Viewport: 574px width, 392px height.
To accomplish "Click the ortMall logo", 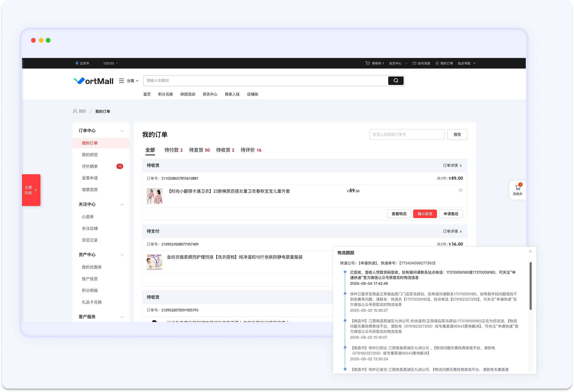I will 94,81.
